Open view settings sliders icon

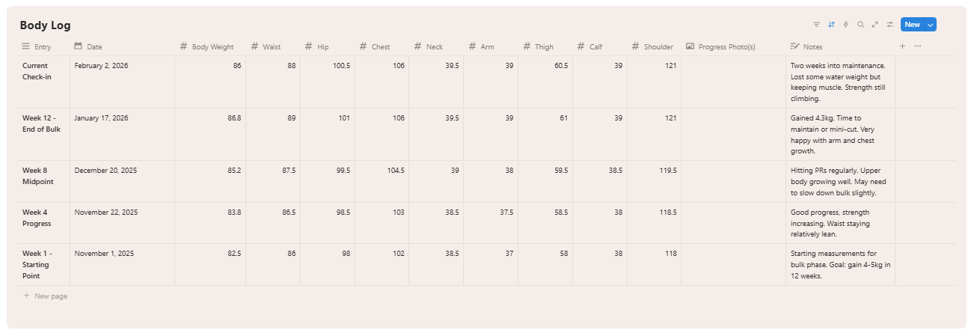[x=890, y=25]
